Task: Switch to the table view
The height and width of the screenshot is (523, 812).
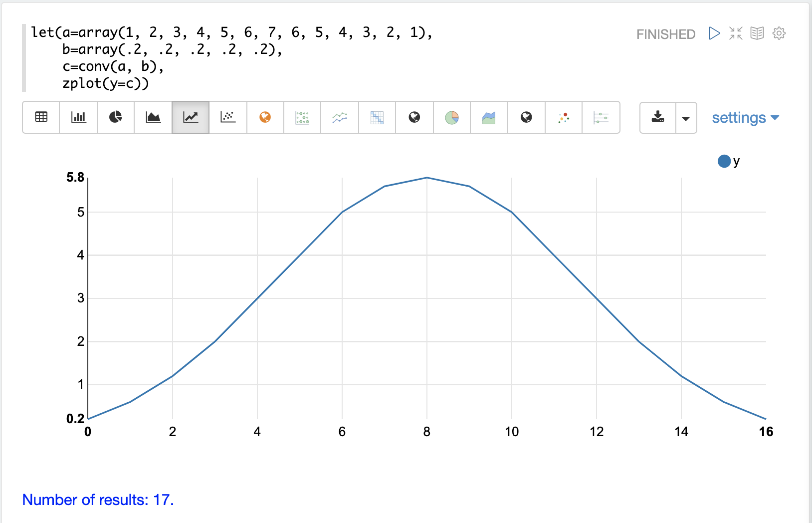Action: point(41,117)
